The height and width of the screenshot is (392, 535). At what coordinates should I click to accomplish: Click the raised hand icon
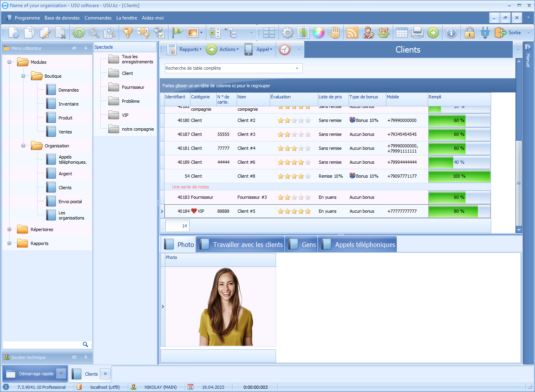click(334, 33)
